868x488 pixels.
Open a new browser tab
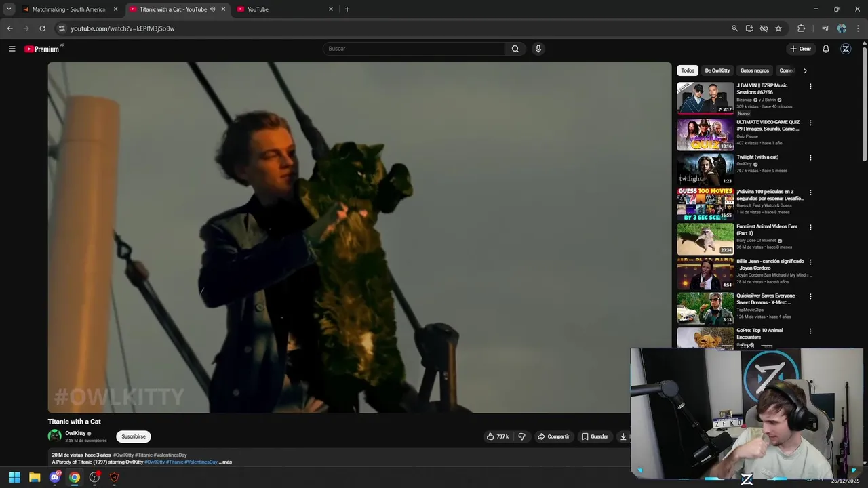tap(347, 9)
